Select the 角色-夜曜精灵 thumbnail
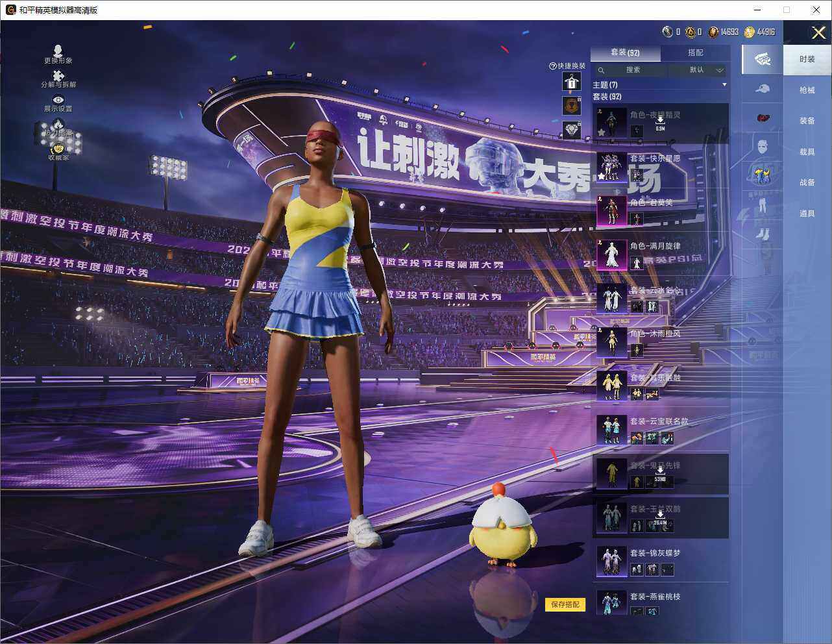 [x=611, y=123]
